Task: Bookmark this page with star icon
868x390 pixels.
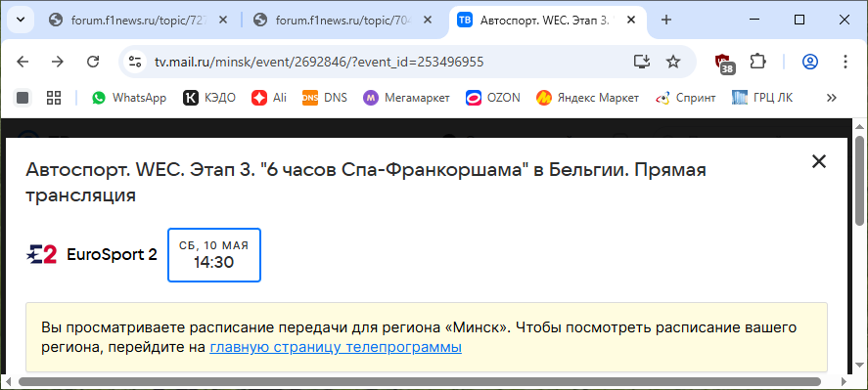Action: 672,62
